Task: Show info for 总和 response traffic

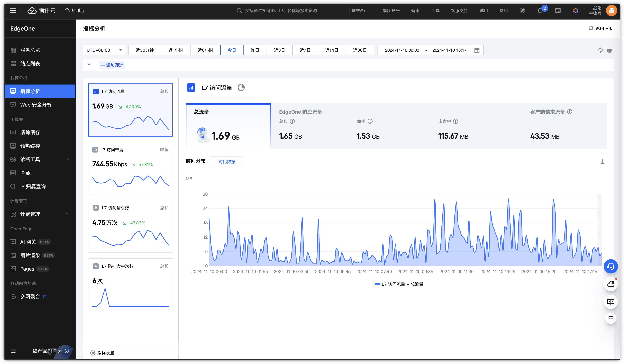Action: tap(292, 121)
